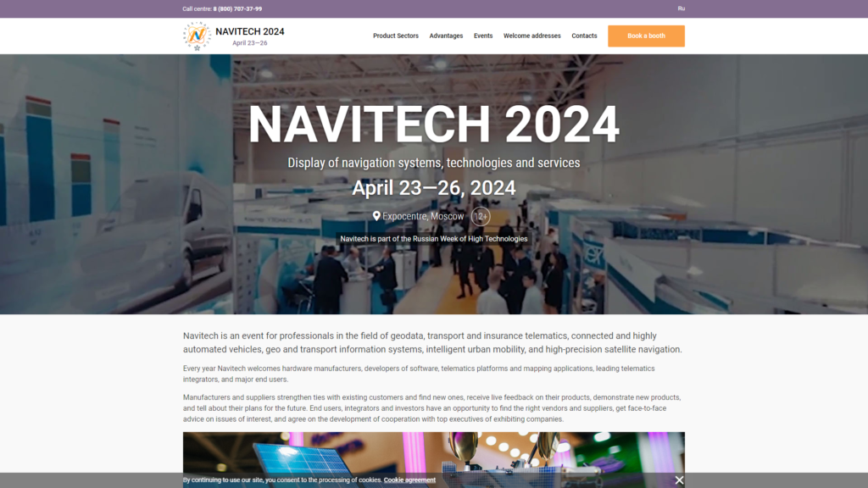Click the April 23—26 date under the logo
Image resolution: width=868 pixels, height=488 pixels.
pyautogui.click(x=250, y=43)
